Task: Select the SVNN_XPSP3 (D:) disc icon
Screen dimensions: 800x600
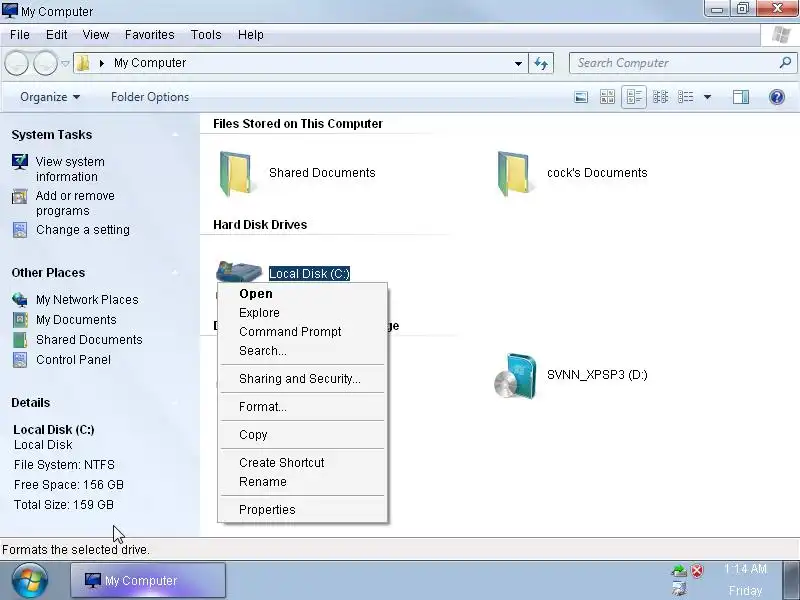Action: 516,376
